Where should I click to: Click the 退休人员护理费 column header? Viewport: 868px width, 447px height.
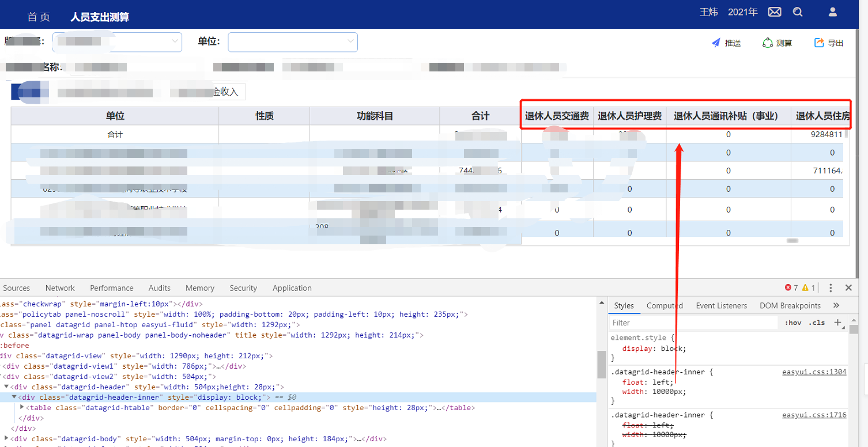[x=629, y=116]
